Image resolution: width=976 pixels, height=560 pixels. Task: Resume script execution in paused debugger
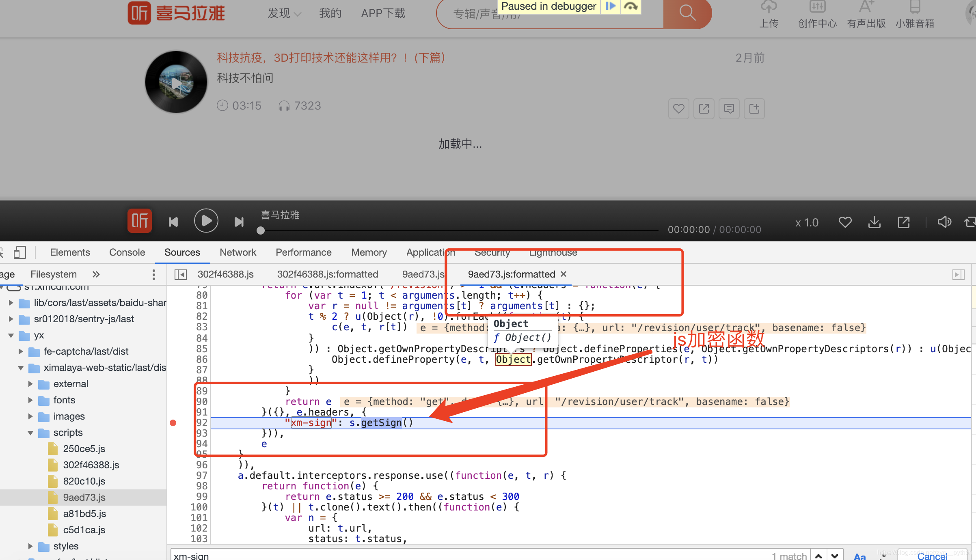click(610, 6)
